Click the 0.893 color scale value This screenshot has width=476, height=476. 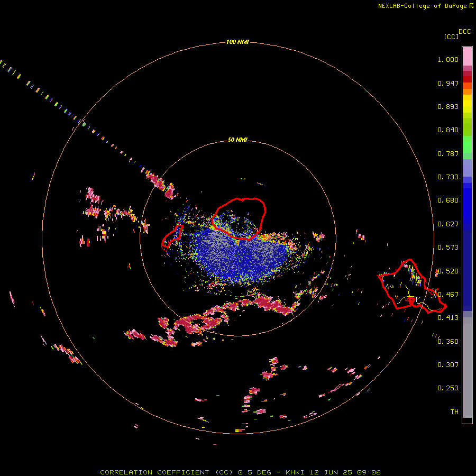tap(448, 106)
